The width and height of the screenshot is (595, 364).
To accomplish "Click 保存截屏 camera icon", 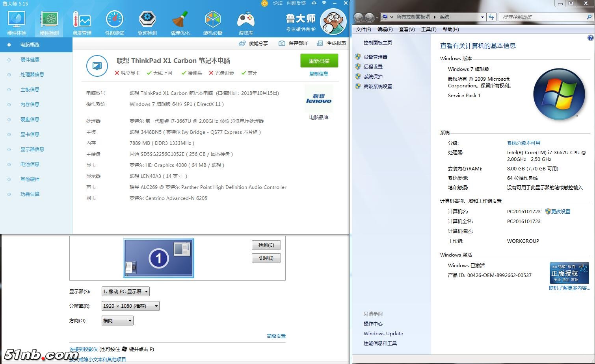I will coord(282,43).
